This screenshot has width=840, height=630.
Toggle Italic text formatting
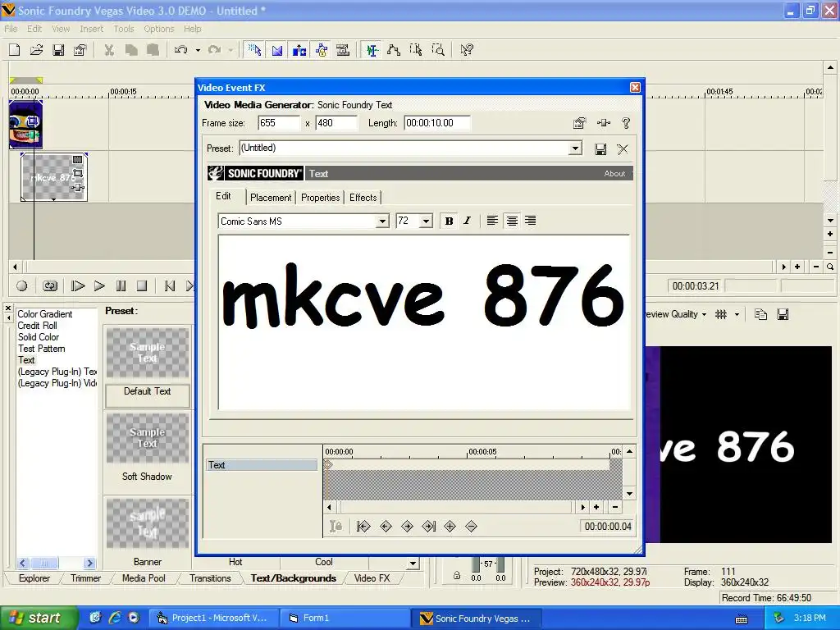pos(467,221)
